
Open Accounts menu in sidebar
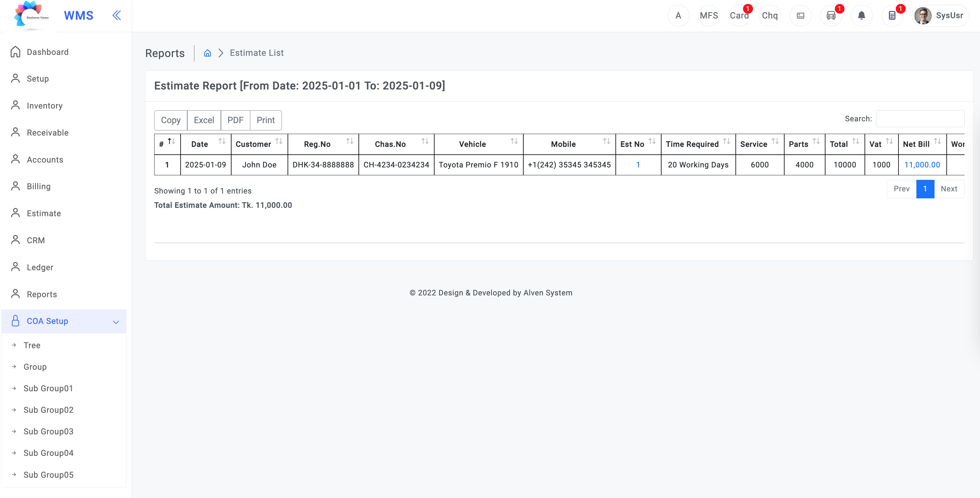point(64,160)
